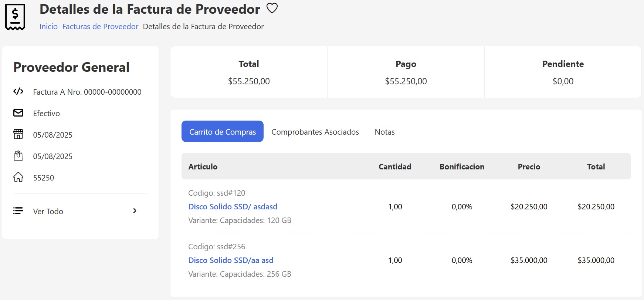Click the envelope icon next to Efectivo
Viewport: 644px width, 300px height.
[18, 113]
